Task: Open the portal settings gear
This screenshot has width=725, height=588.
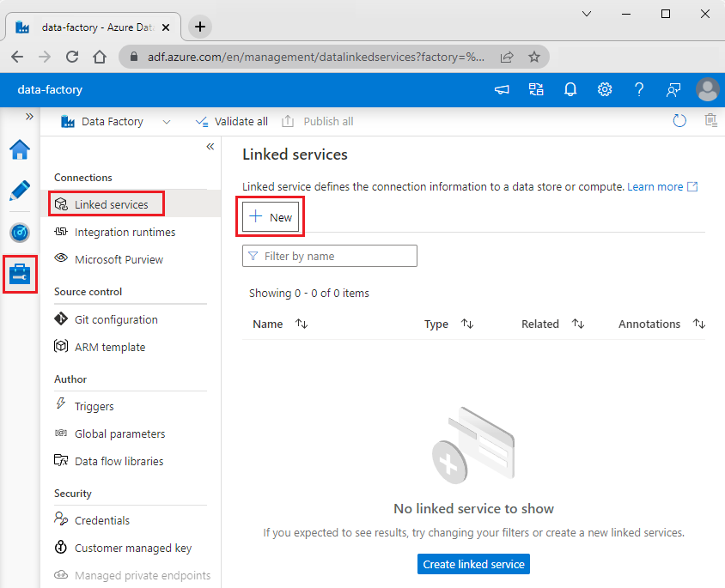Action: [x=605, y=89]
